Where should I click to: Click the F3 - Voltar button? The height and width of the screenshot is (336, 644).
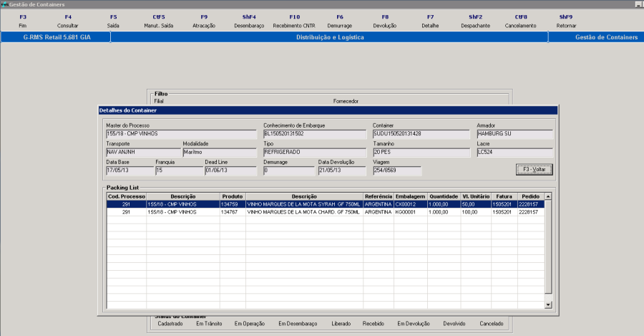535,170
